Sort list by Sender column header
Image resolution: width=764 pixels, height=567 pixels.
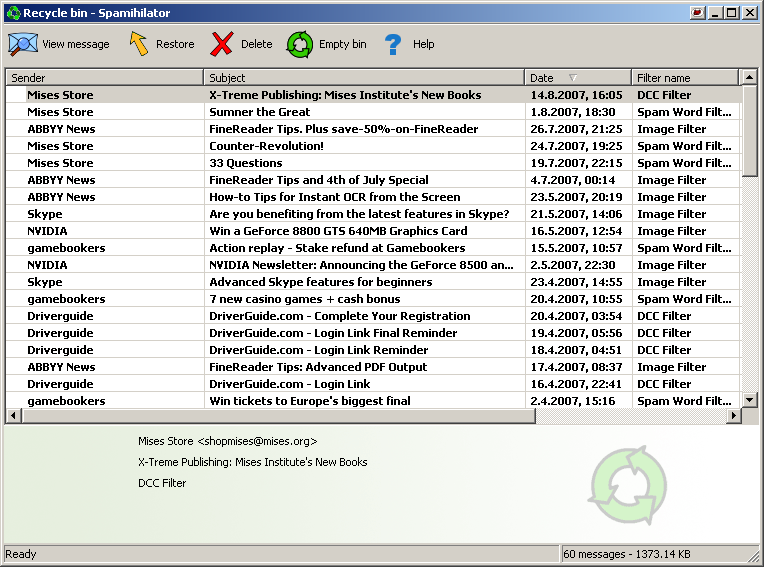coord(105,77)
